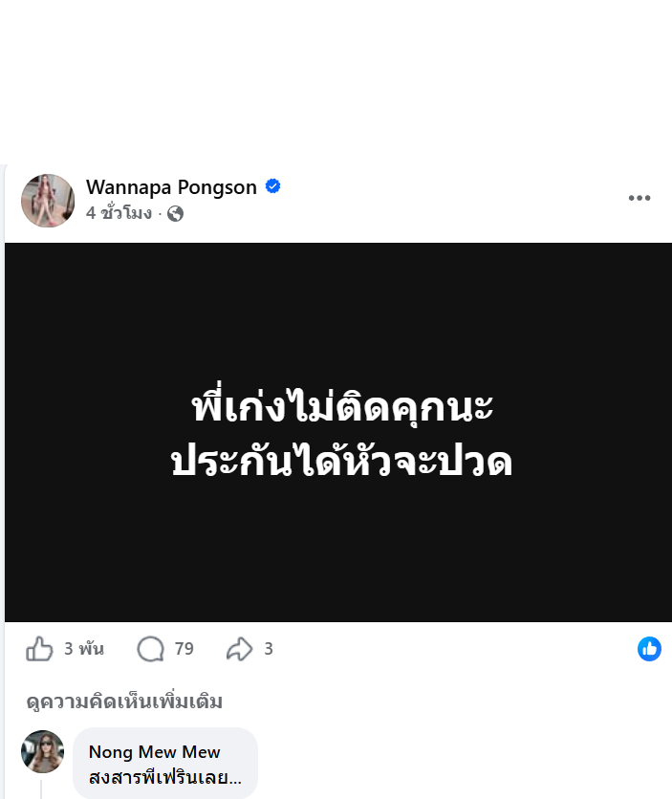Expand the truncated comment "สงสารพี่เฟรินเลย..."
The height and width of the screenshot is (799, 672).
point(165,778)
